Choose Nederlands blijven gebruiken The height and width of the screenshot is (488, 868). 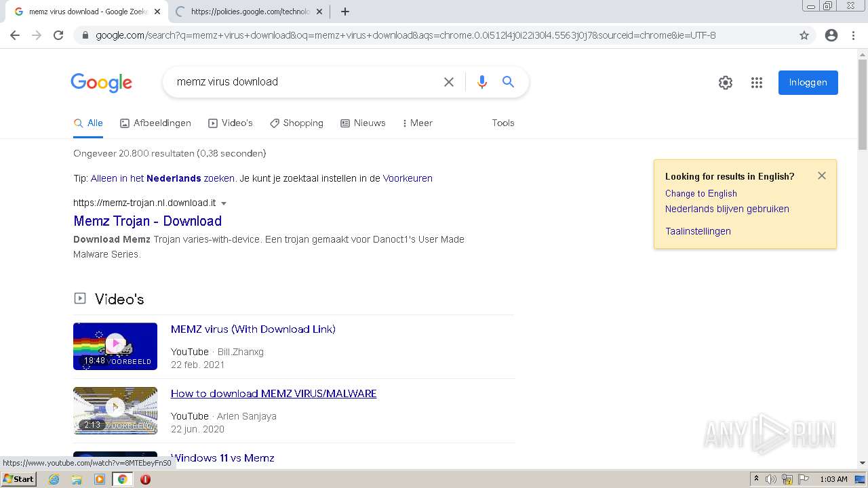[x=727, y=209]
